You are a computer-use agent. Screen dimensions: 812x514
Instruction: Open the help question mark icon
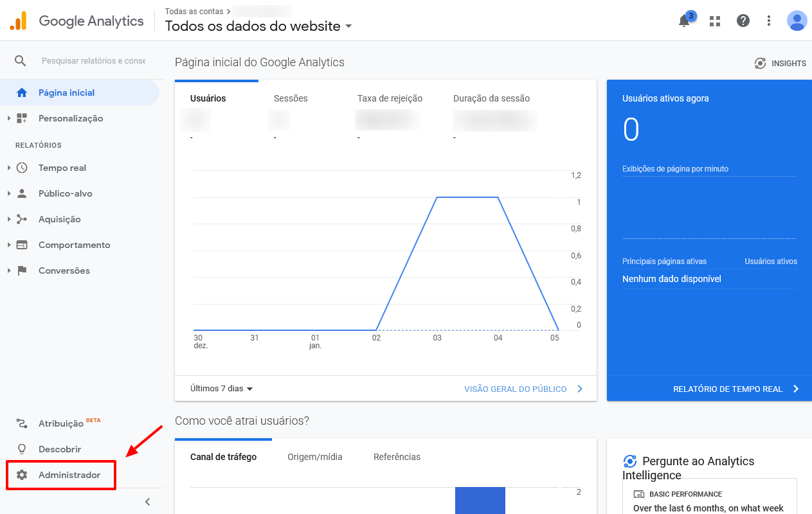(x=743, y=21)
